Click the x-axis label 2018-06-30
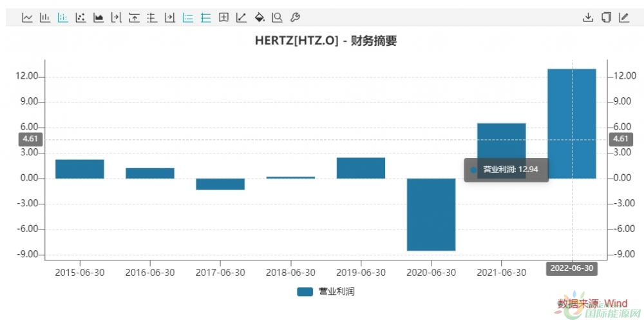The height and width of the screenshot is (323, 644). 290,273
